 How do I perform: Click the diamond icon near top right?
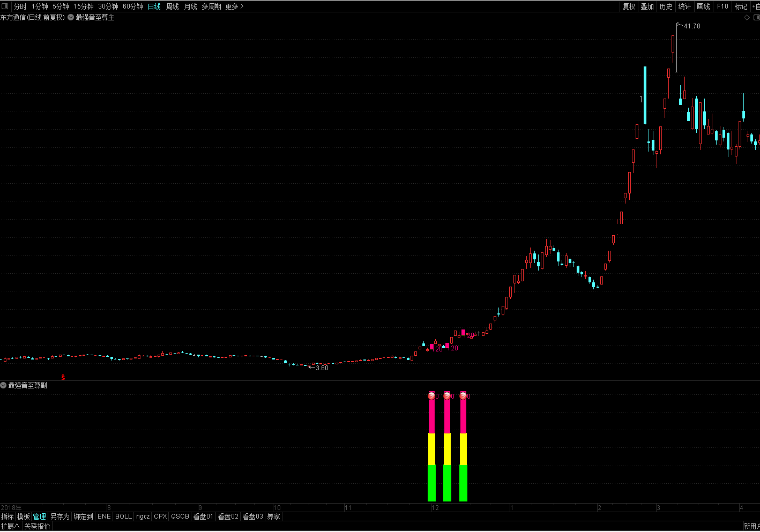tap(747, 18)
